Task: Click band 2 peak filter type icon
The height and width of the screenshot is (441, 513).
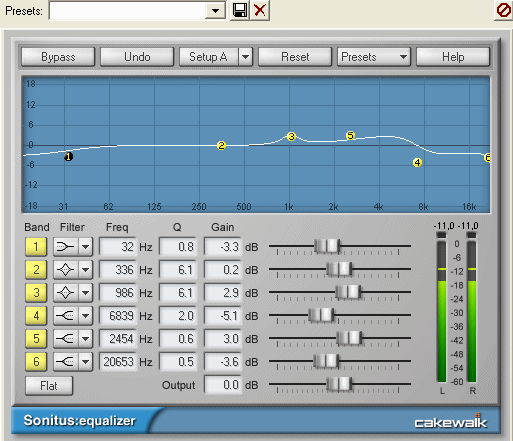Action: 66,270
